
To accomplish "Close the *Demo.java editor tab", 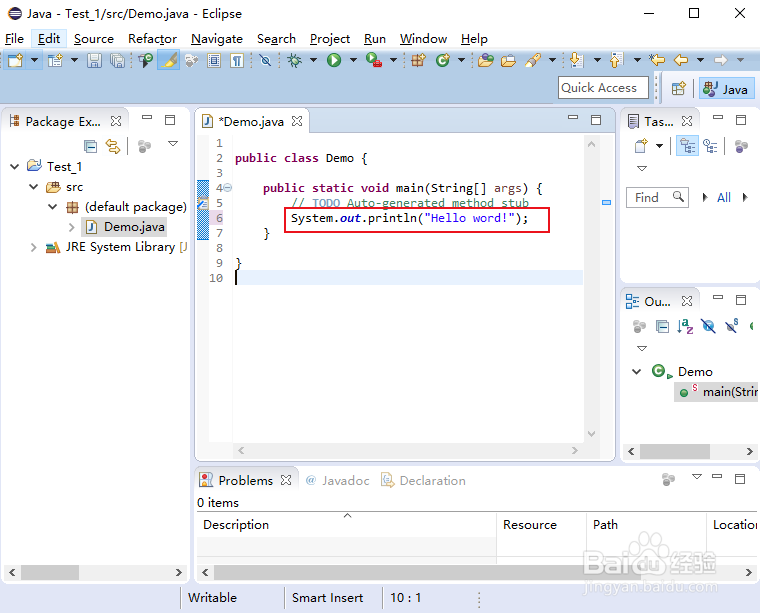I will [x=297, y=121].
